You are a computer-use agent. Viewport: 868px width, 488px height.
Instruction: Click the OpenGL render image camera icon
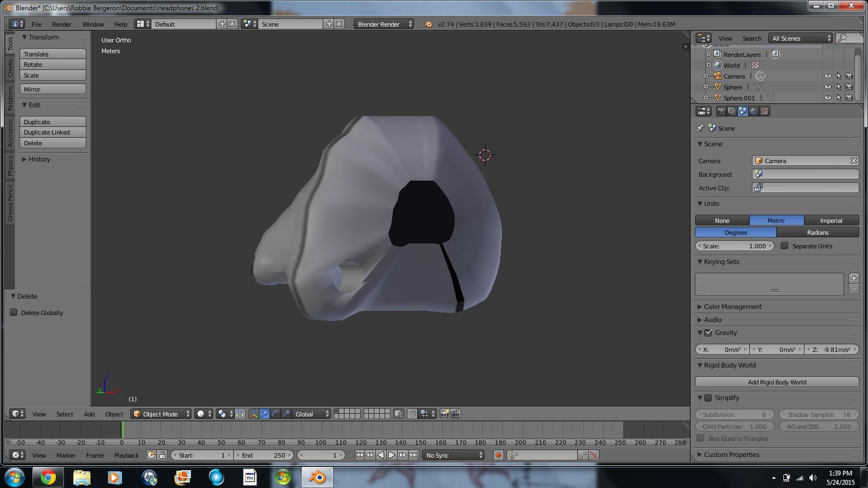click(444, 414)
